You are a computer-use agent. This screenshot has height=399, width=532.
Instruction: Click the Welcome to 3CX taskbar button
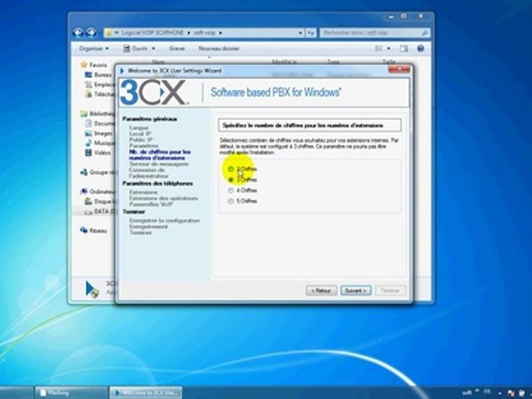click(x=146, y=392)
